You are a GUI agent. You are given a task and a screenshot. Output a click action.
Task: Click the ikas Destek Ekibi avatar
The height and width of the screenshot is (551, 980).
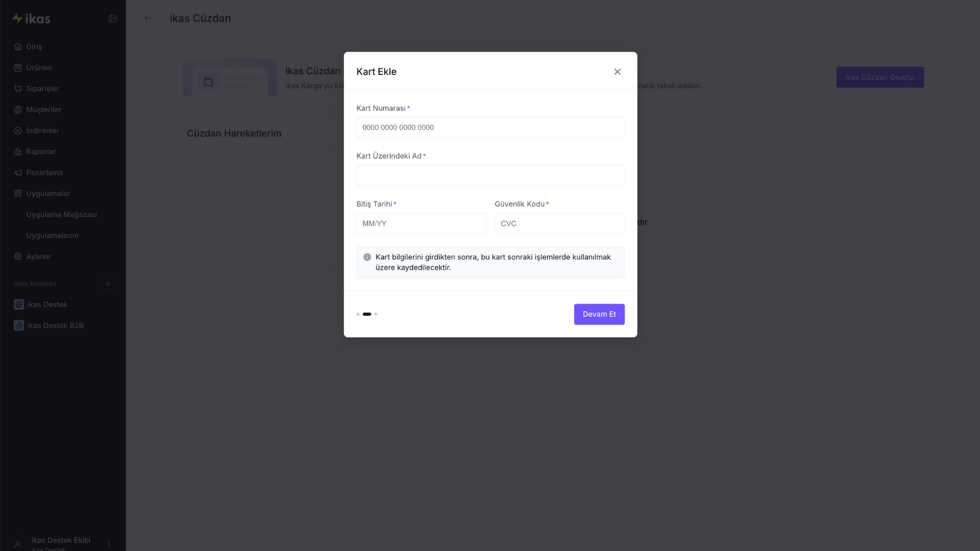click(18, 544)
